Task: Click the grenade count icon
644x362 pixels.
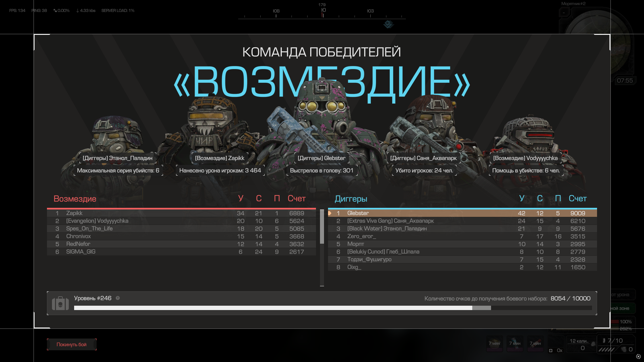Action: click(624, 349)
